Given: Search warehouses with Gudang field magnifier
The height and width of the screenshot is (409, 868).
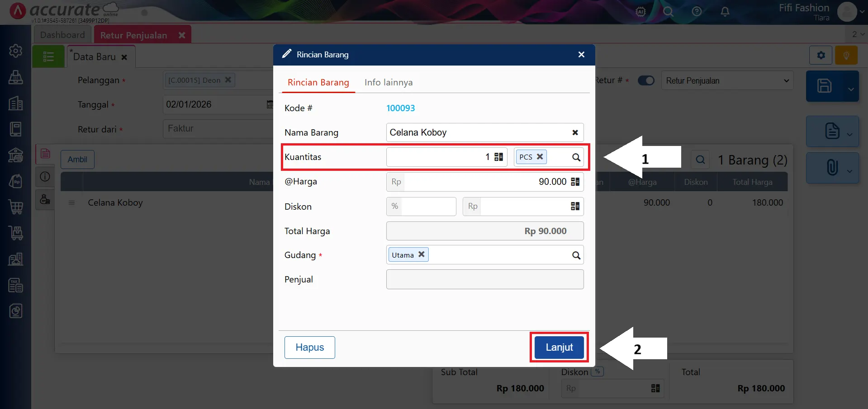Looking at the screenshot, I should 576,254.
